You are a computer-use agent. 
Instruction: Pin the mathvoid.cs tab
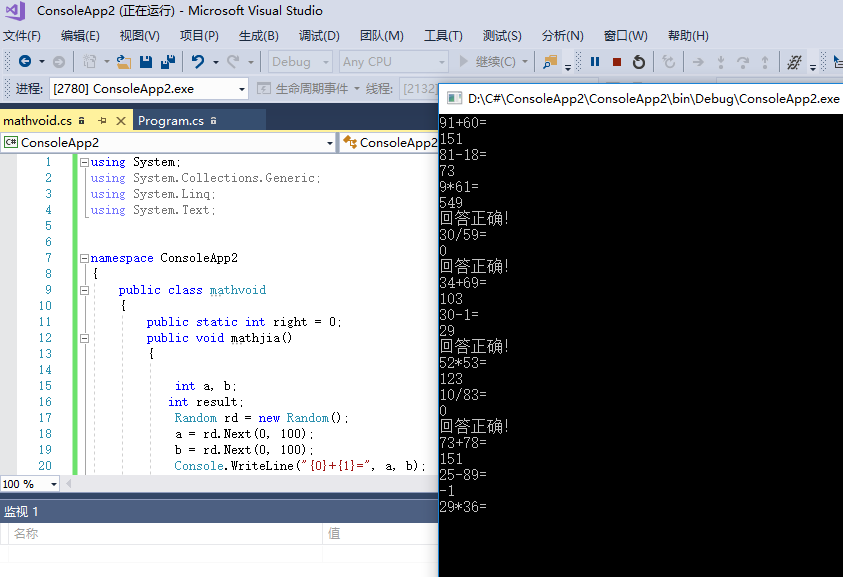[x=102, y=120]
